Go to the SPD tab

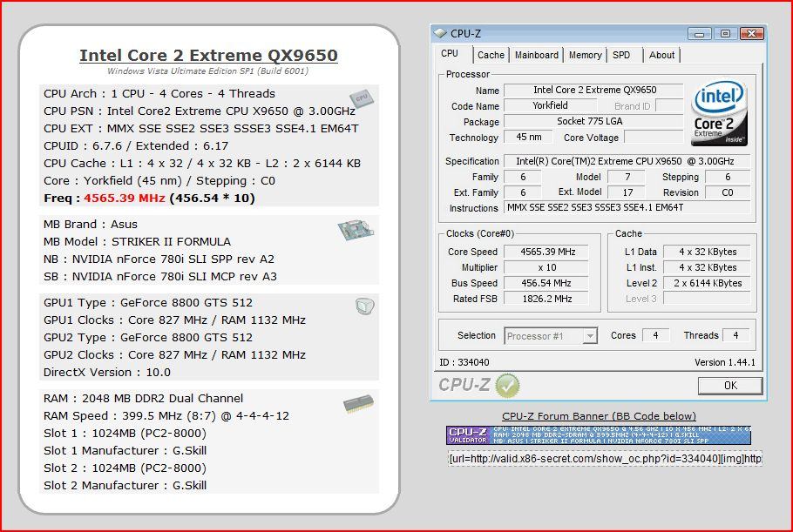click(621, 55)
